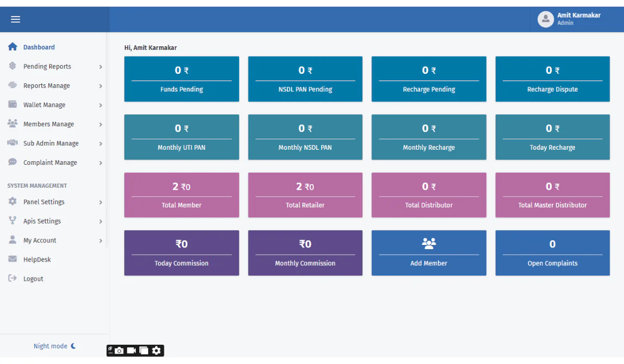Screen dimensions: 624x364
Task: Click the Amit Karmakar name in header
Action: click(579, 15)
